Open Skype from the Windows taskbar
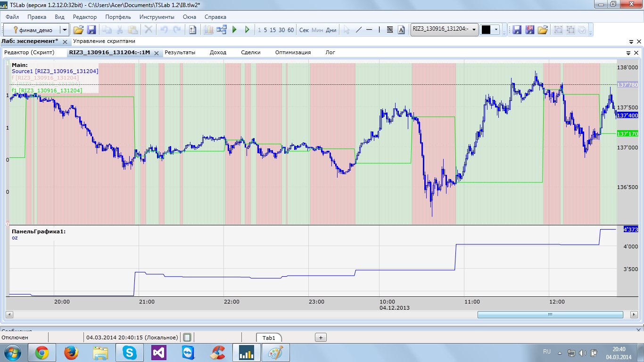Image resolution: width=644 pixels, height=362 pixels. 129,352
